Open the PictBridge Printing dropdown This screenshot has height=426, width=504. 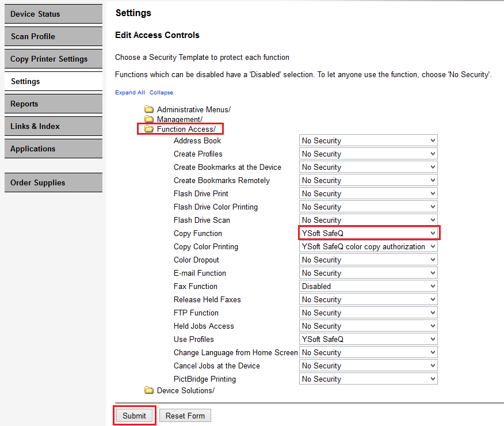368,379
